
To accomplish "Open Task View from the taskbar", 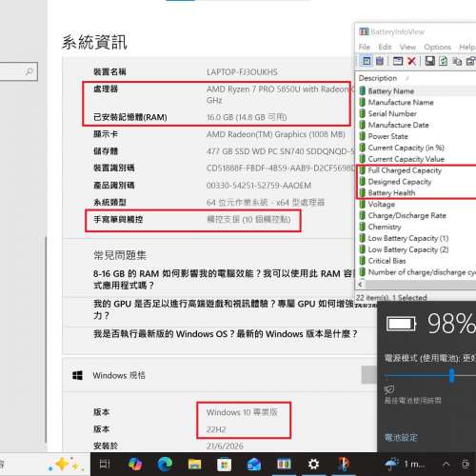I will (105, 465).
